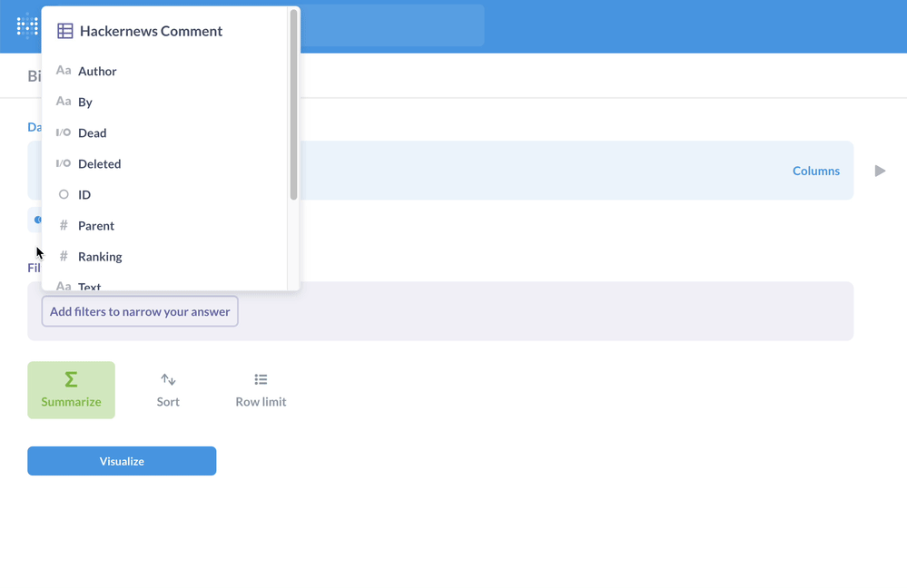This screenshot has height=588, width=907.
Task: Select the Hackernews Comment table header
Action: point(151,31)
